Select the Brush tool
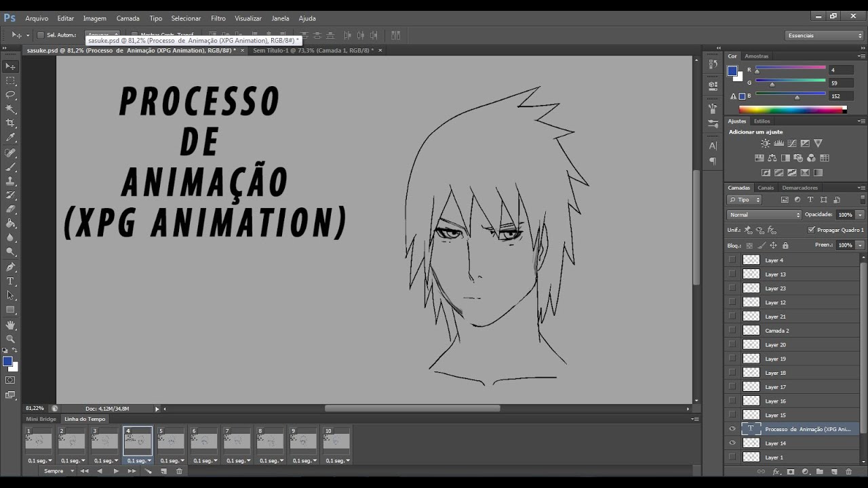The image size is (868, 488). point(10,167)
